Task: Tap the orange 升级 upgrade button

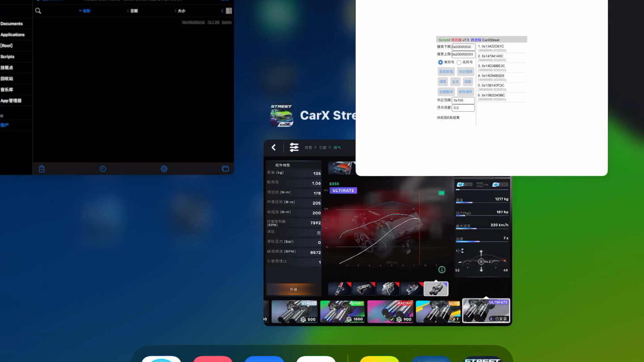Action: coord(294,289)
